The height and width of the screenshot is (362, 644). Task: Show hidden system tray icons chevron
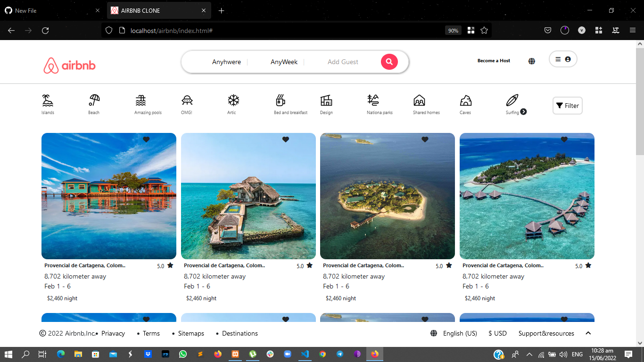point(529,354)
